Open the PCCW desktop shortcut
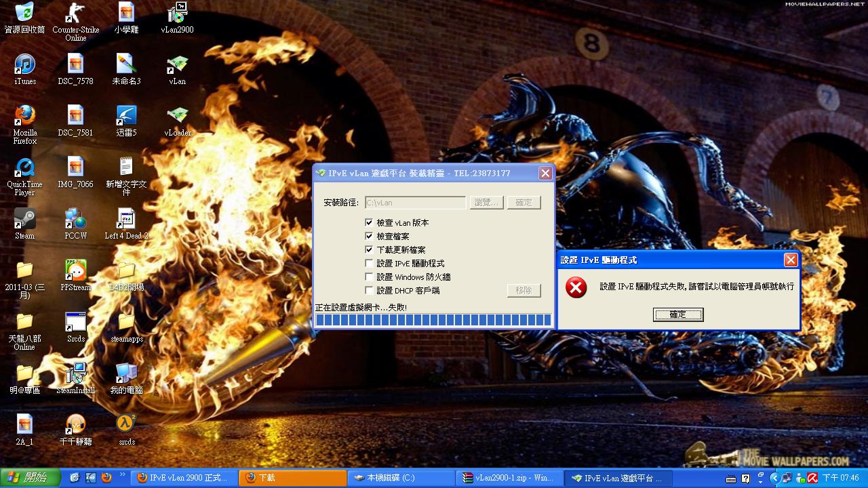This screenshot has width=868, height=488. [75, 224]
